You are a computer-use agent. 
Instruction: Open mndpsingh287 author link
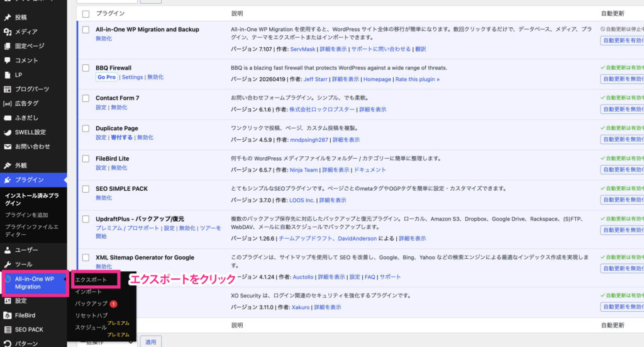click(x=309, y=140)
